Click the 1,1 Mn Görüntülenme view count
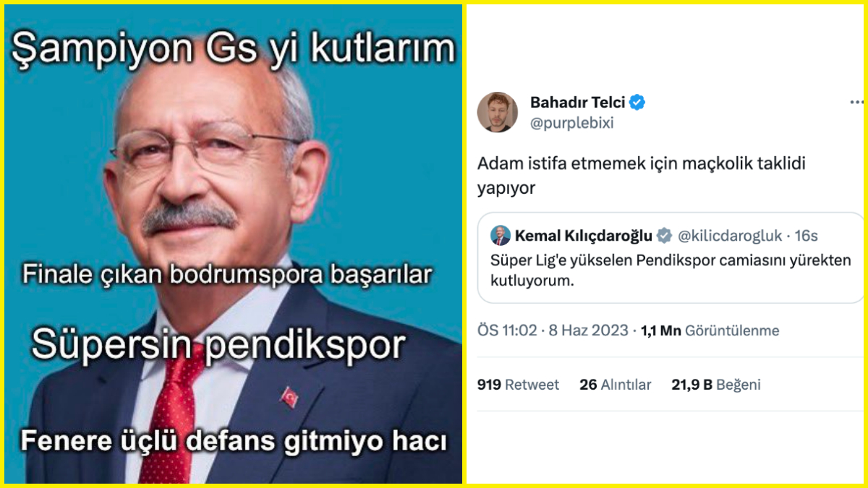This screenshot has height=488, width=868. [x=710, y=330]
